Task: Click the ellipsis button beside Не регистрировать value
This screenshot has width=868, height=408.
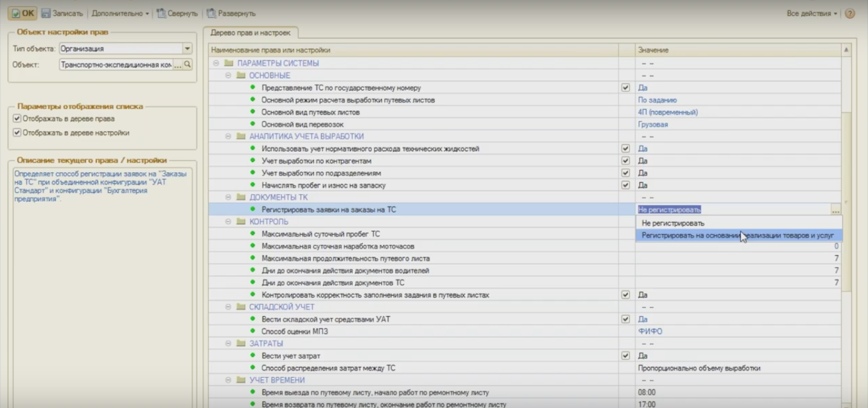Action: [835, 210]
